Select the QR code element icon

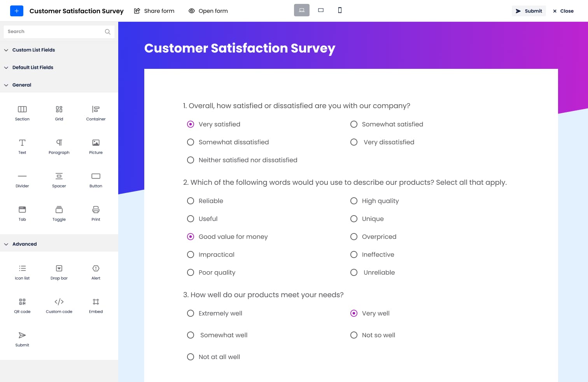click(22, 302)
